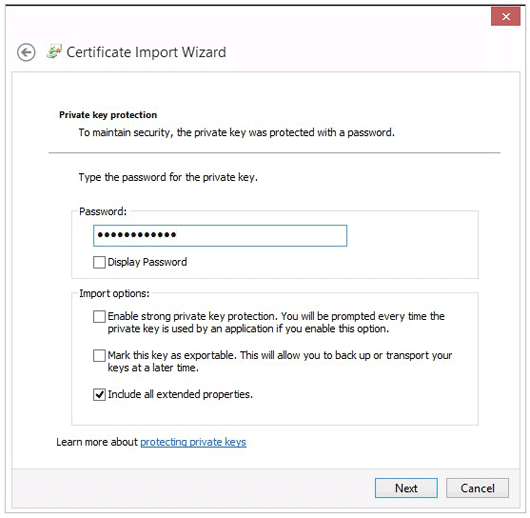
Task: Close the wizard with the red X
Action: [505, 17]
